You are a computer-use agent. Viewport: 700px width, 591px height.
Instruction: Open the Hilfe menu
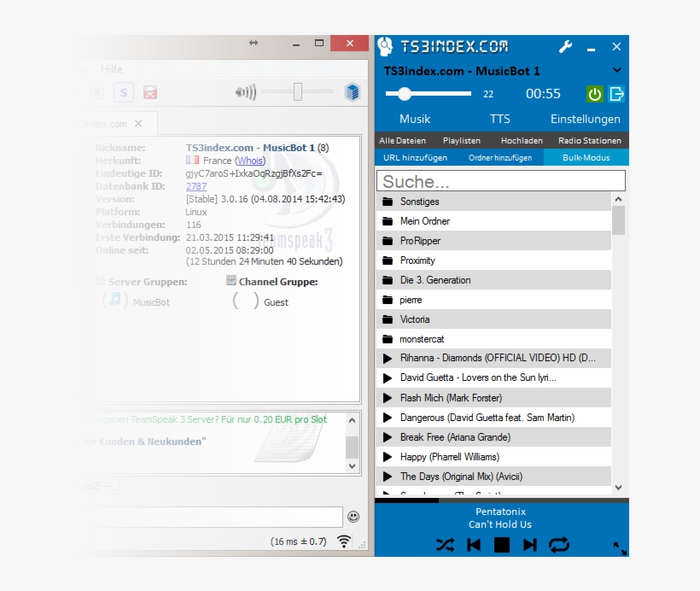[x=112, y=69]
